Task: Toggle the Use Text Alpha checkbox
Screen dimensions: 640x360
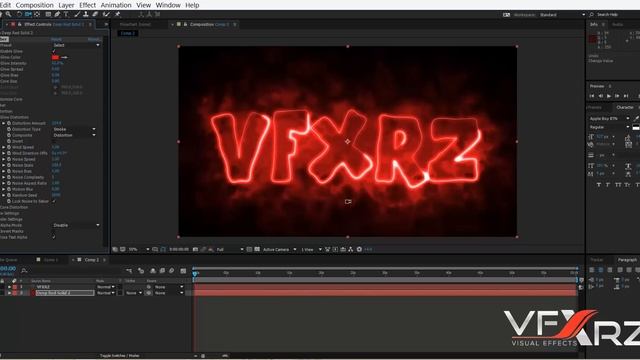Action: 54,237
